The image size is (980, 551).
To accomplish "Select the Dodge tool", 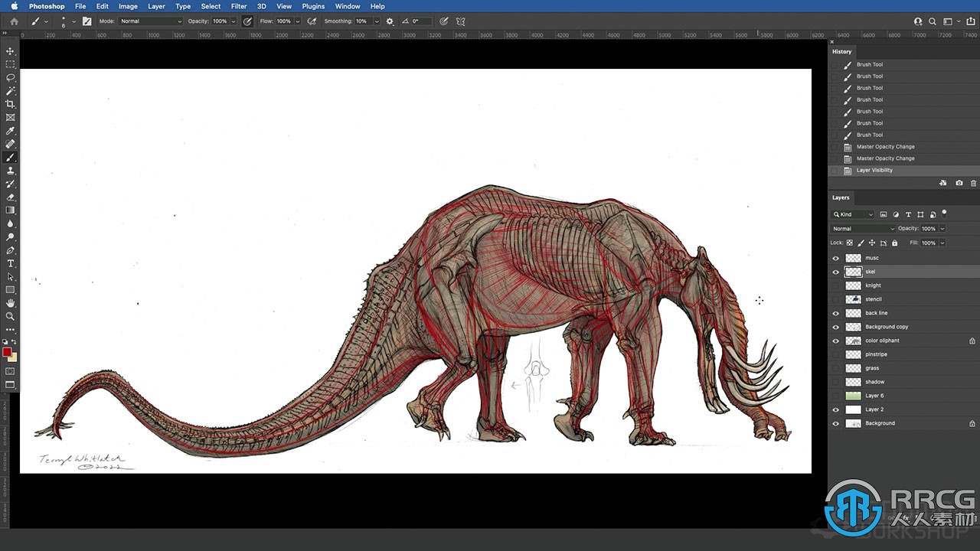I will coord(10,237).
